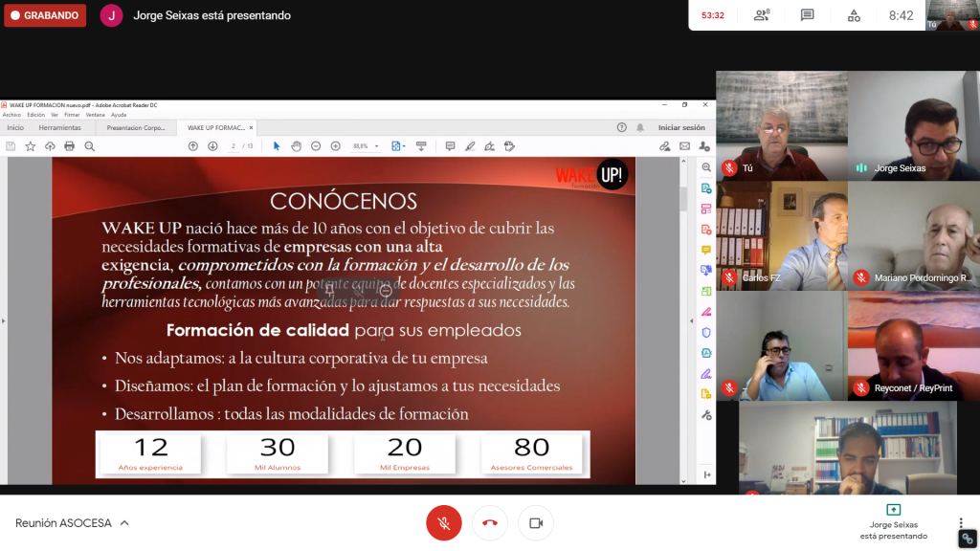Image resolution: width=980 pixels, height=551 pixels.
Task: Select Reyconet / ReyPrint video tile
Action: 914,345
